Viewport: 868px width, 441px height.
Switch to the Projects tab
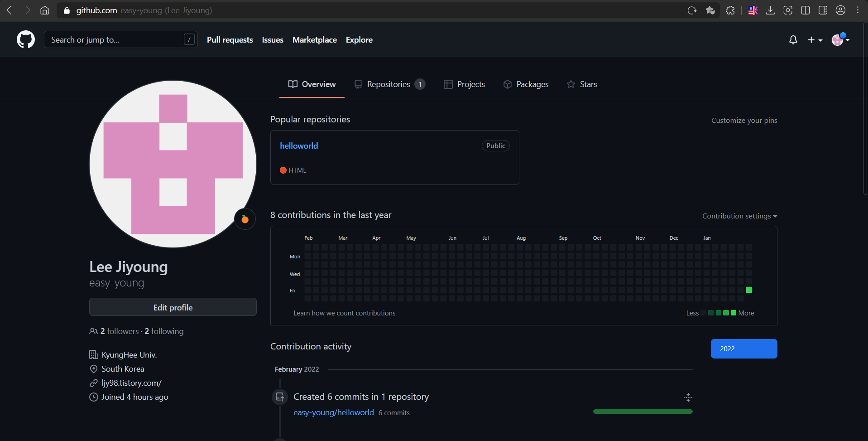464,84
